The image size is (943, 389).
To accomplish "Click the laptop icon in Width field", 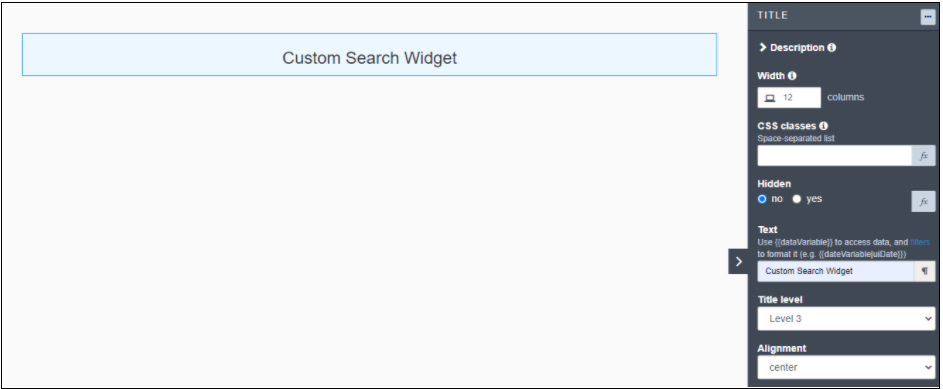I will pyautogui.click(x=770, y=97).
